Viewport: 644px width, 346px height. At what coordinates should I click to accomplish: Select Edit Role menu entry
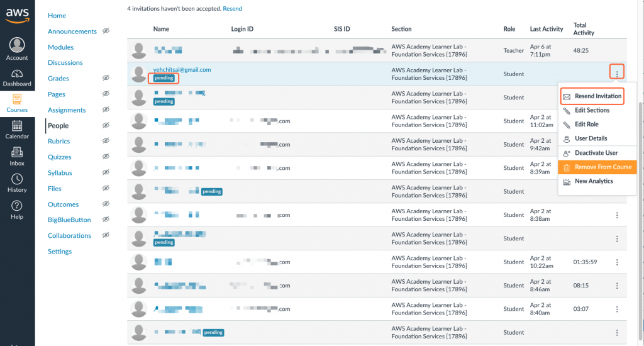pyautogui.click(x=587, y=124)
